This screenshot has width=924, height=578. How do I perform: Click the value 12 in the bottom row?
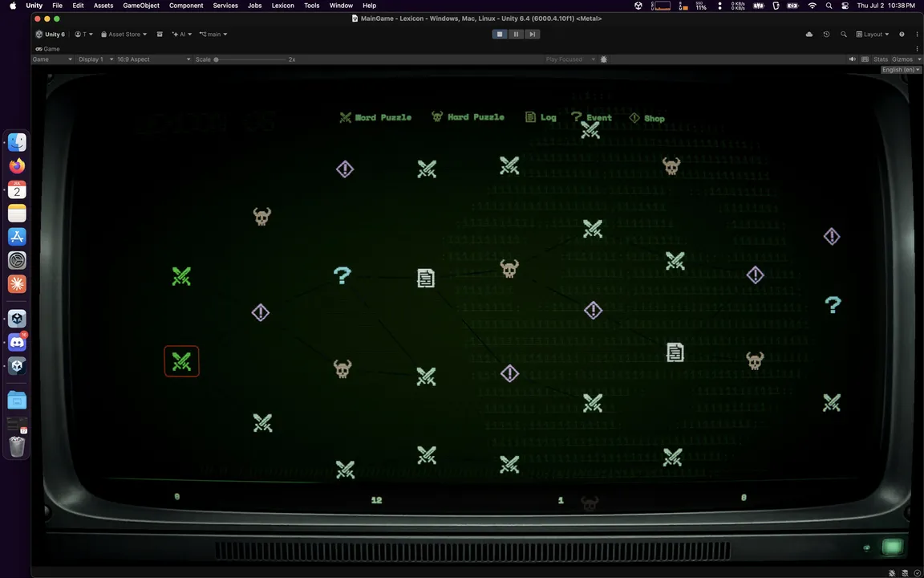(x=376, y=500)
